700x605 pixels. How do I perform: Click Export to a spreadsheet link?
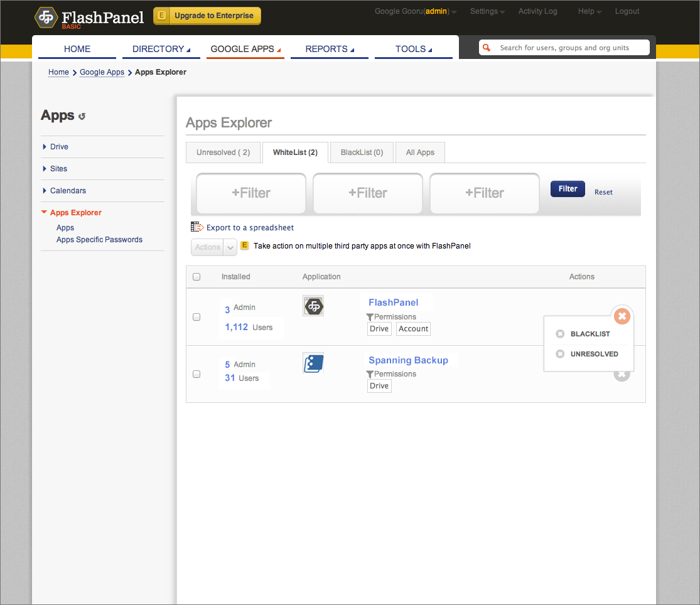click(x=250, y=228)
